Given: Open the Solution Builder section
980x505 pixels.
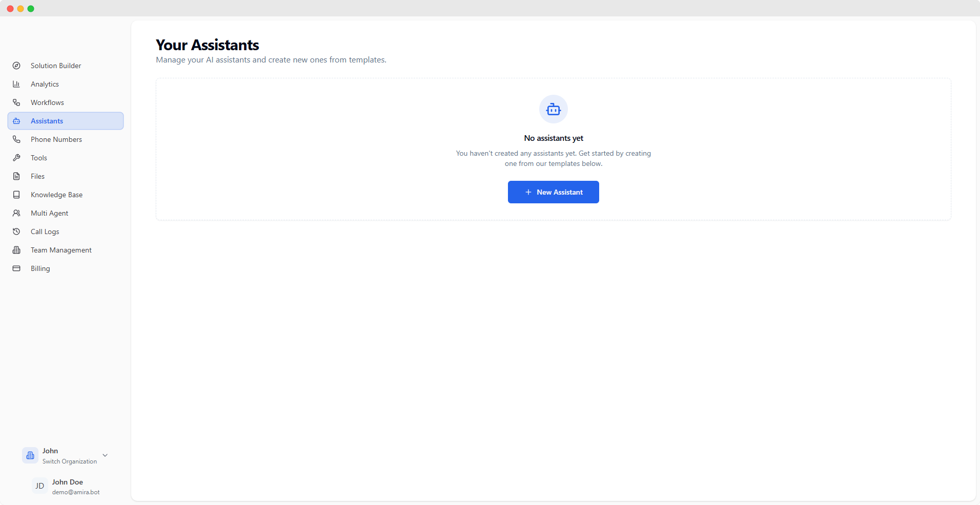Looking at the screenshot, I should click(x=55, y=66).
